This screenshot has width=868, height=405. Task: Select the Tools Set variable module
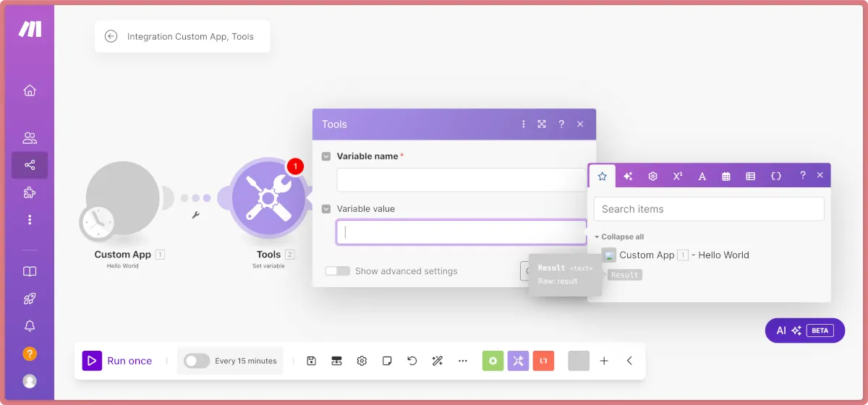pos(268,199)
